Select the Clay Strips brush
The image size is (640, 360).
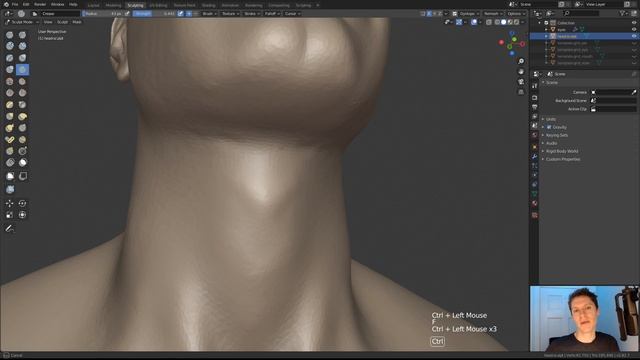tap(22, 46)
